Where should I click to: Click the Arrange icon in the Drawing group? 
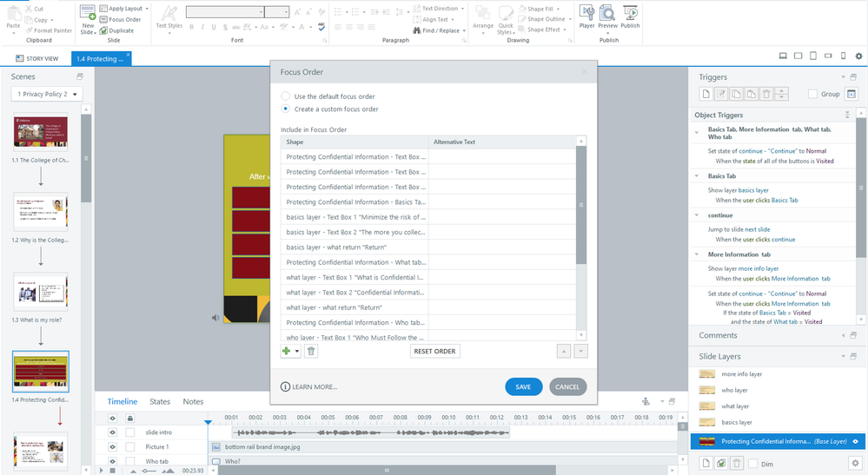(x=483, y=17)
